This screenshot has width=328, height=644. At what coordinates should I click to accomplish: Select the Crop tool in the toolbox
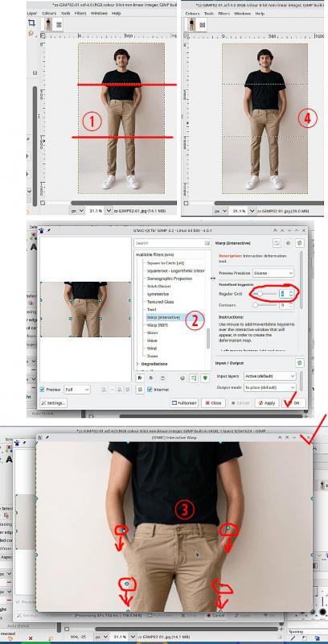pos(31,23)
